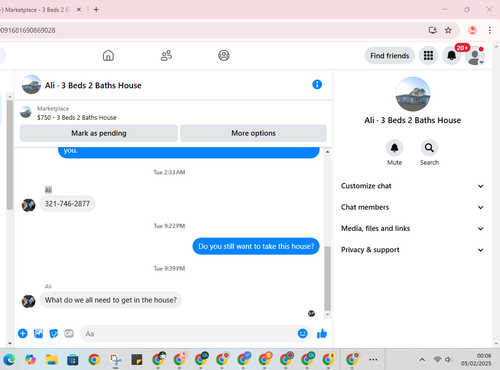Open the volume speaker tray icon
The width and height of the screenshot is (500, 370).
tap(449, 359)
